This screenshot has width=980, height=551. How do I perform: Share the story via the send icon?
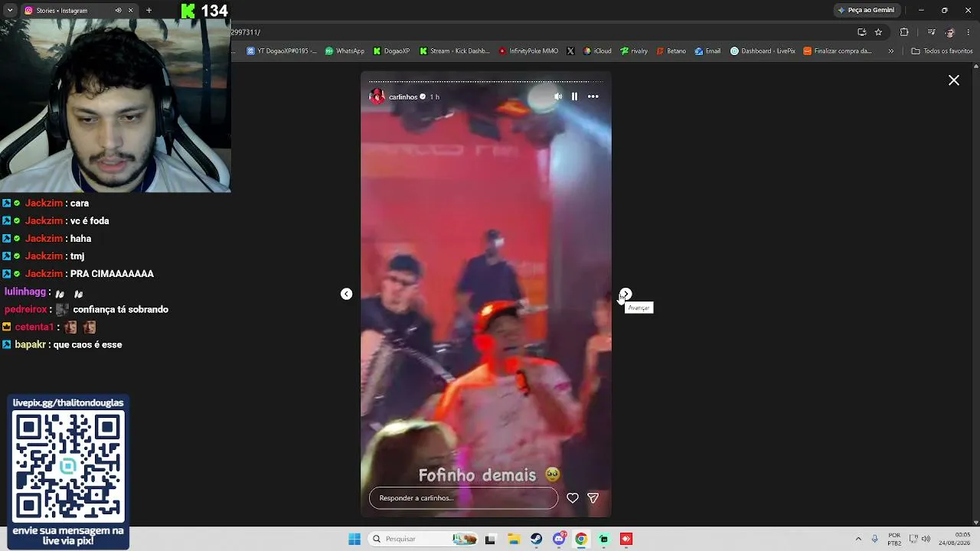(593, 498)
